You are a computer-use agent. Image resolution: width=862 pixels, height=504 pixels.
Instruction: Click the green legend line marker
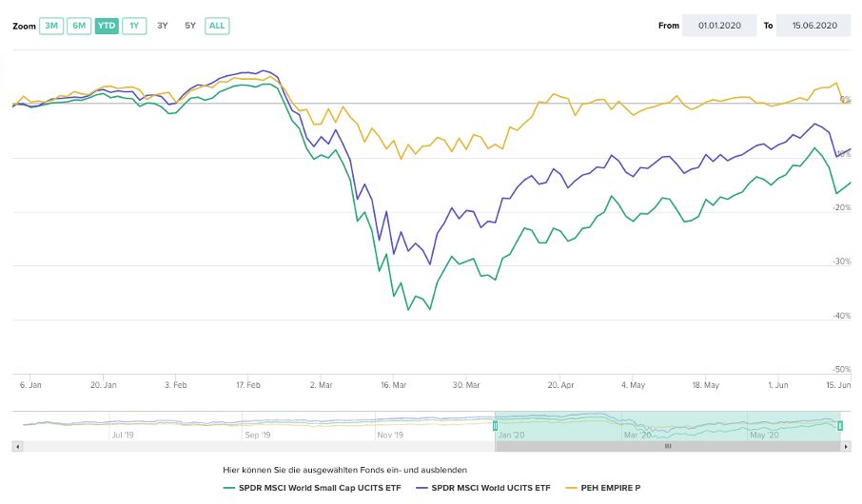pos(227,488)
